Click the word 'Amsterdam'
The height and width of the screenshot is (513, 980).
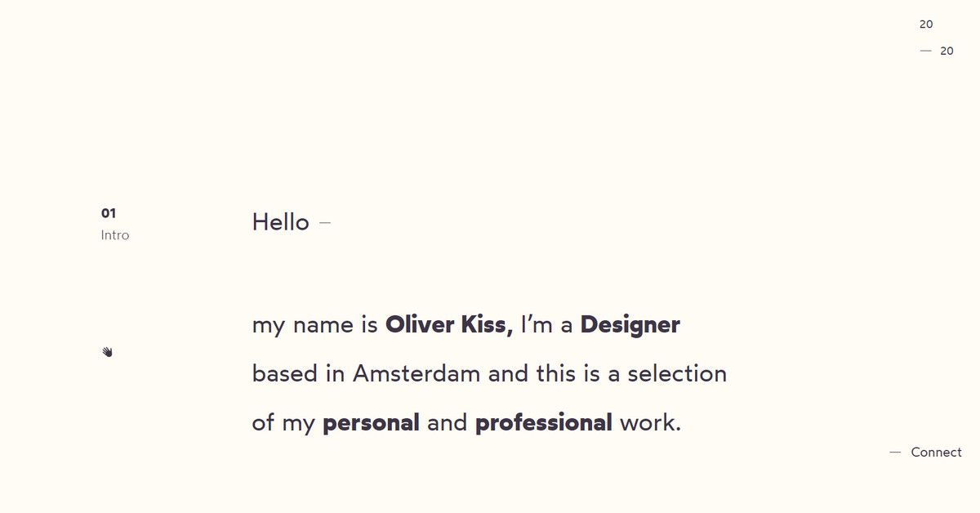click(x=416, y=374)
